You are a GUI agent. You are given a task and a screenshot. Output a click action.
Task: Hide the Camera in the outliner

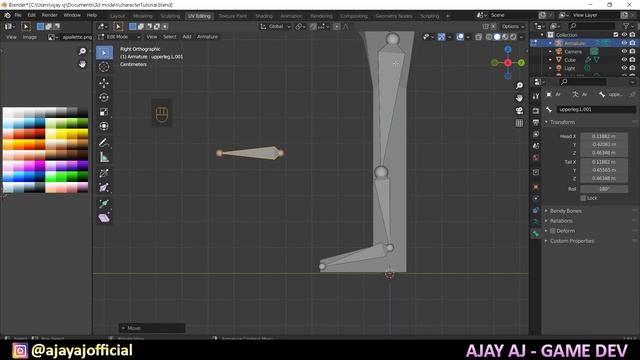click(624, 51)
